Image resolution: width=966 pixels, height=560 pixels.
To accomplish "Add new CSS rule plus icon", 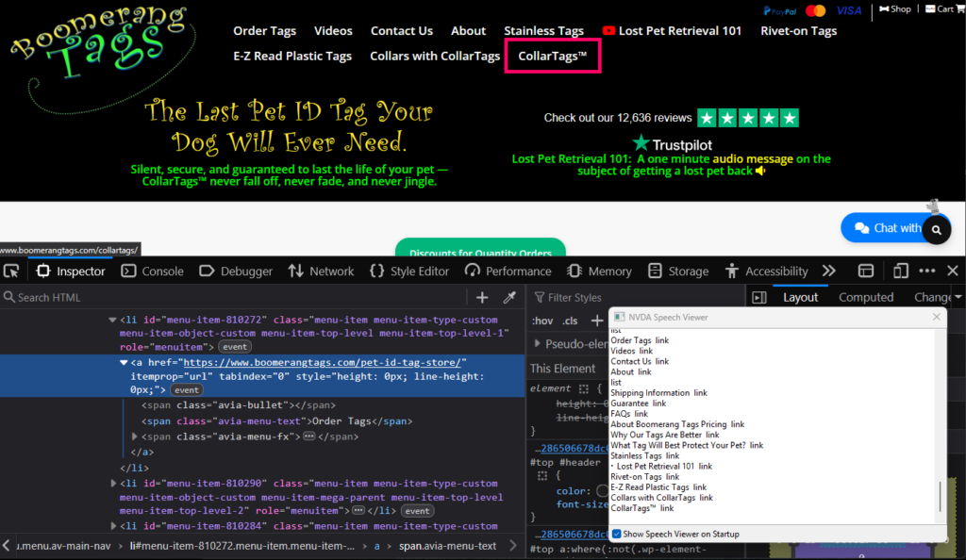I will 596,321.
